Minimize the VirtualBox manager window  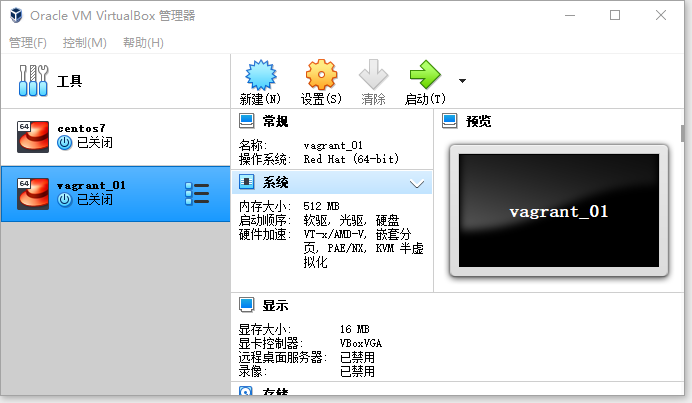[570, 15]
